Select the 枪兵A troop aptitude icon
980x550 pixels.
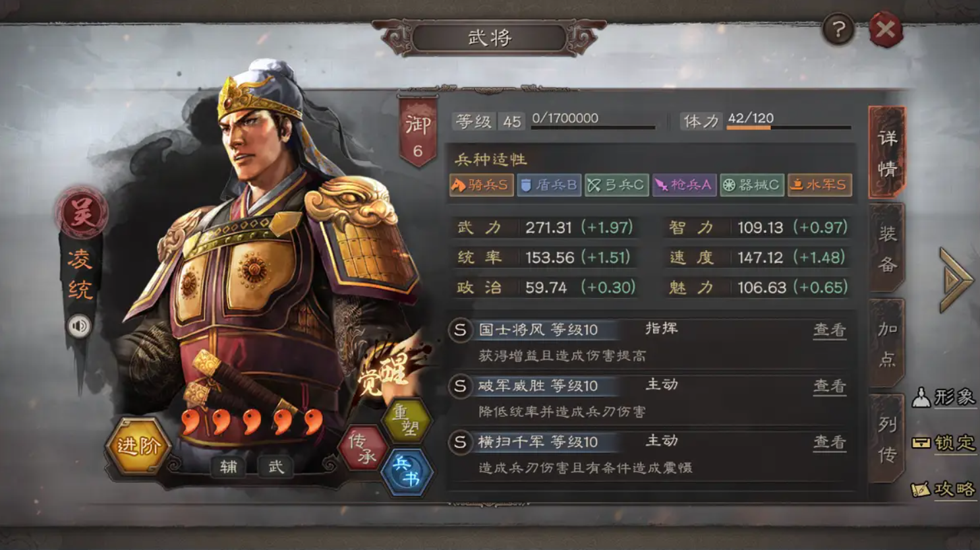[684, 185]
